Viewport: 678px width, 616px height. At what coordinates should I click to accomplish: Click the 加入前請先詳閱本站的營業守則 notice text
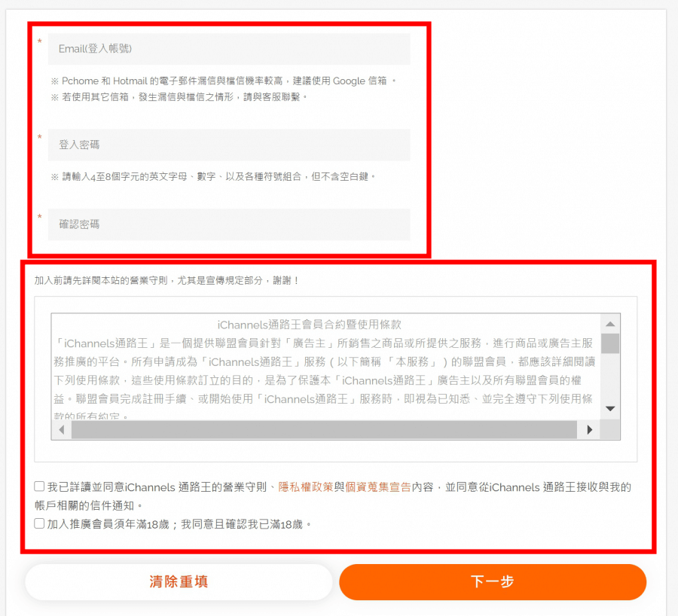point(166,281)
